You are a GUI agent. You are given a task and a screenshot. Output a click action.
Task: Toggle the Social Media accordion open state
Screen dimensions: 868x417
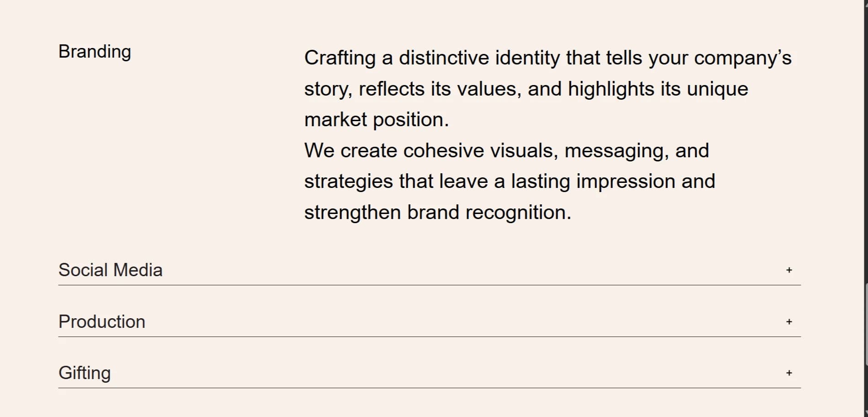coord(111,270)
